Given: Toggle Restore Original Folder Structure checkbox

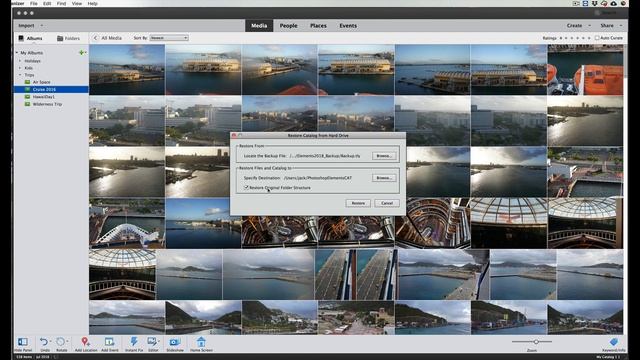Looking at the screenshot, I should [x=246, y=187].
